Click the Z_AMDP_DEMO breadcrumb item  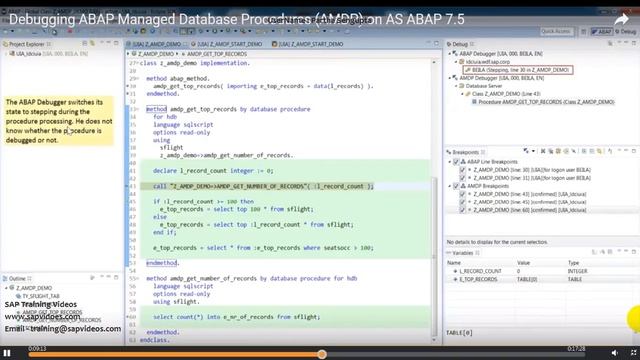pyautogui.click(x=152, y=54)
